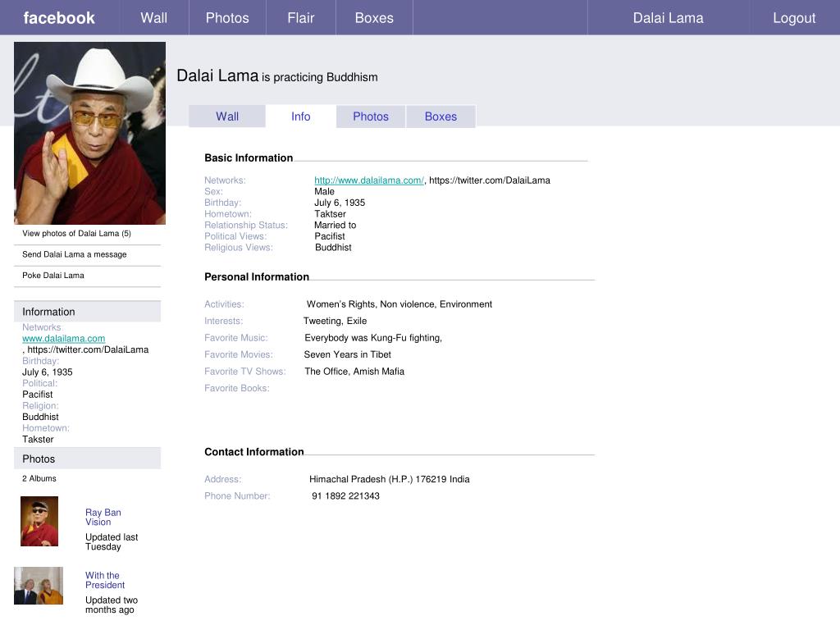Image resolution: width=840 pixels, height=630 pixels.
Task: Click Buddhist in Basic Information
Action: click(333, 248)
